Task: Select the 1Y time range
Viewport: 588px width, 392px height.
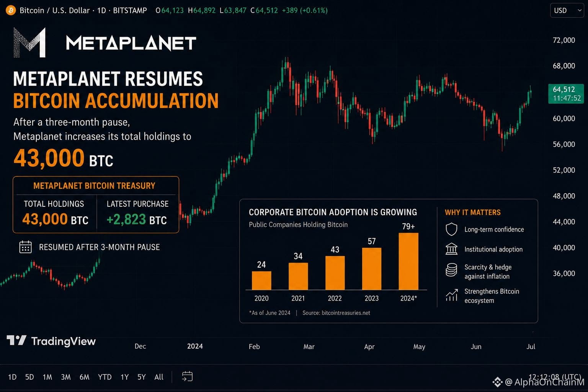Action: point(124,377)
